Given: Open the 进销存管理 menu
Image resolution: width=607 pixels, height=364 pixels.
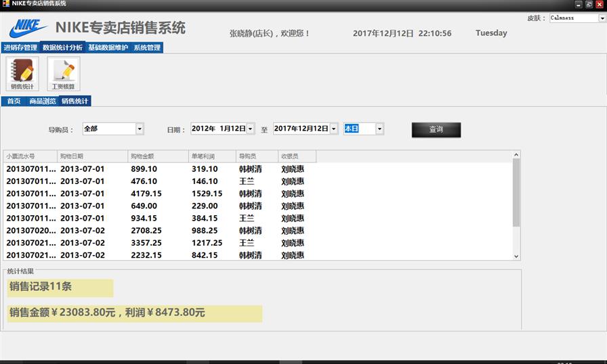Looking at the screenshot, I should click(x=20, y=48).
